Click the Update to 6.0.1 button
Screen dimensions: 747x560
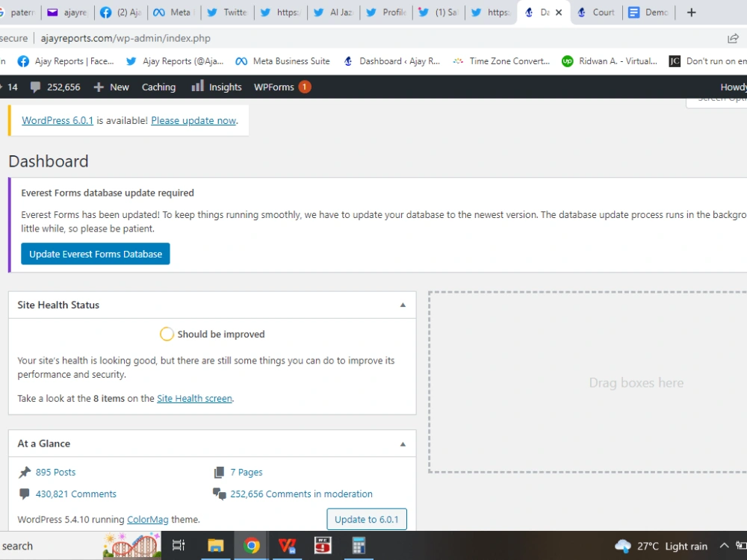[x=366, y=519]
